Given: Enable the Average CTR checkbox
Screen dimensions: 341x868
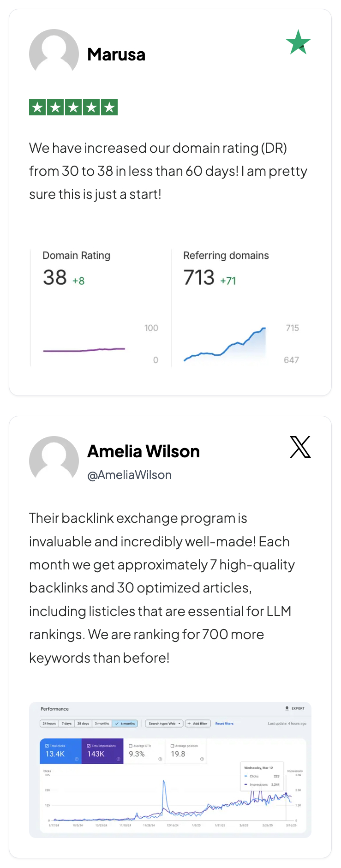Looking at the screenshot, I should tap(131, 746).
